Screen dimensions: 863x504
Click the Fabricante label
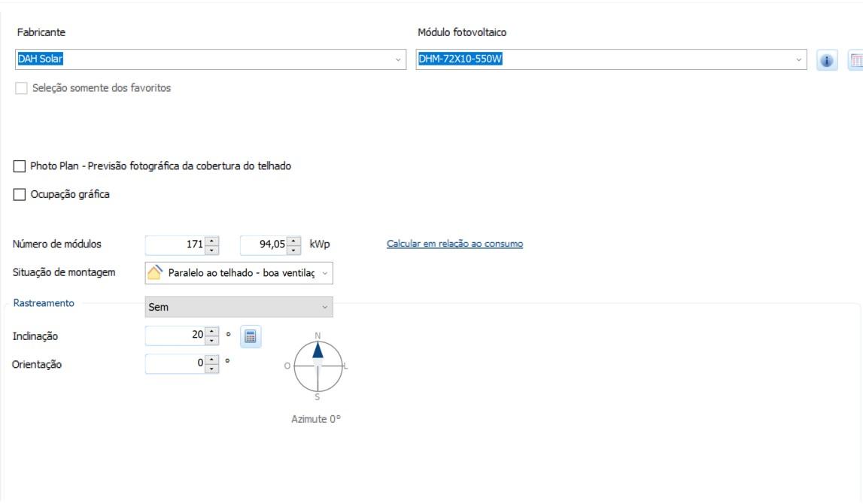tap(41, 32)
